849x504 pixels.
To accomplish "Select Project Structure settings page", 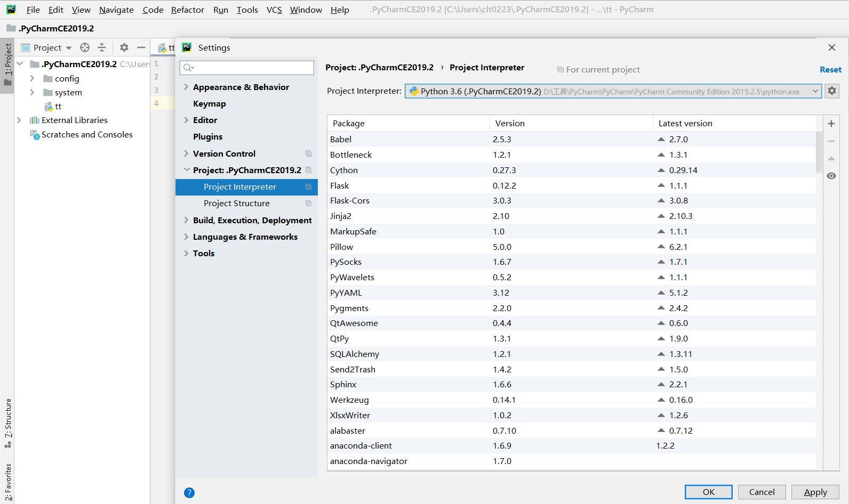I will (236, 204).
